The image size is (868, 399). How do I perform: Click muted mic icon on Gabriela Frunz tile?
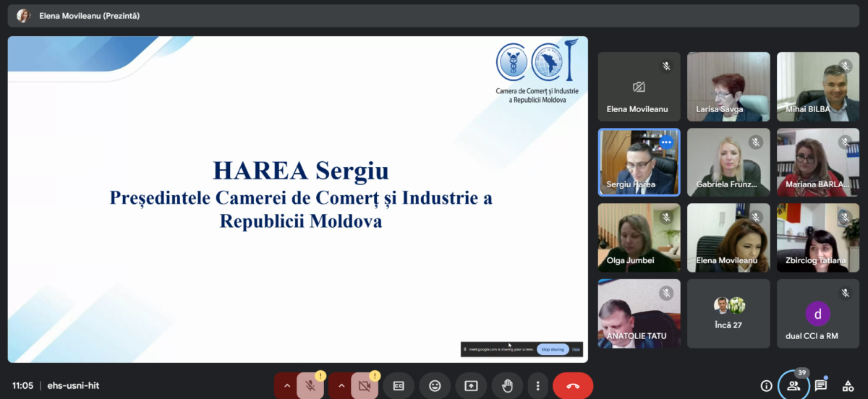tap(756, 142)
